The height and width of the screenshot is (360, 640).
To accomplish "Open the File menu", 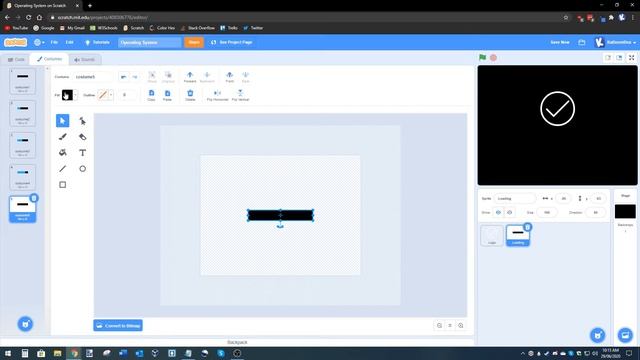I will point(54,42).
